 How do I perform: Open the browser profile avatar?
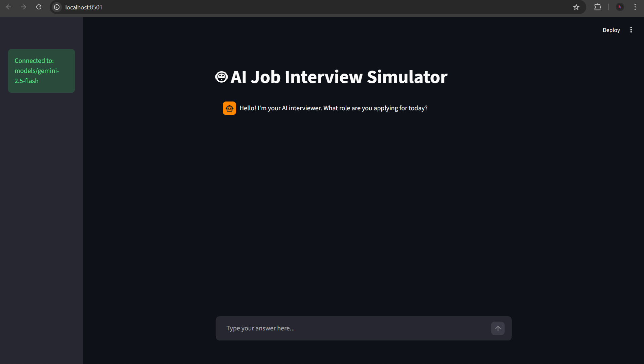click(620, 7)
